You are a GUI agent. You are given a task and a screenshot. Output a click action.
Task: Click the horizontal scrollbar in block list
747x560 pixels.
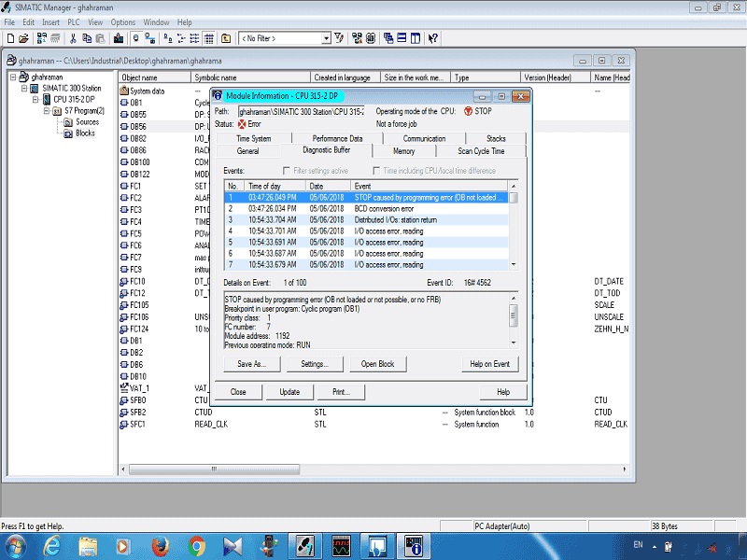[215, 469]
